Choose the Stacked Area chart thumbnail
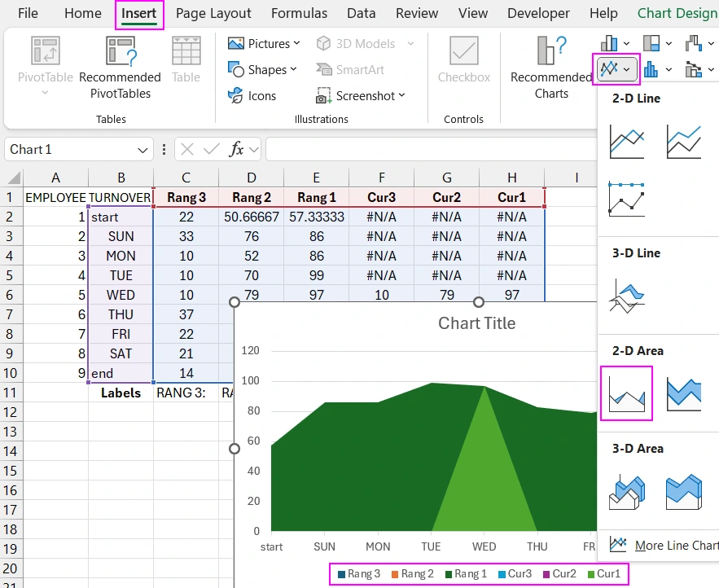This screenshot has width=719, height=588. pos(683,394)
